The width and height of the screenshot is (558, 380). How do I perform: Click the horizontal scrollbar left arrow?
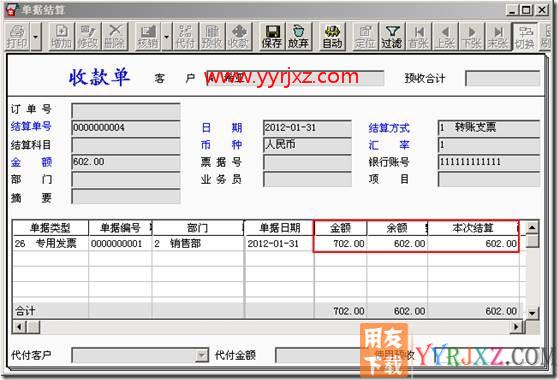click(20, 327)
